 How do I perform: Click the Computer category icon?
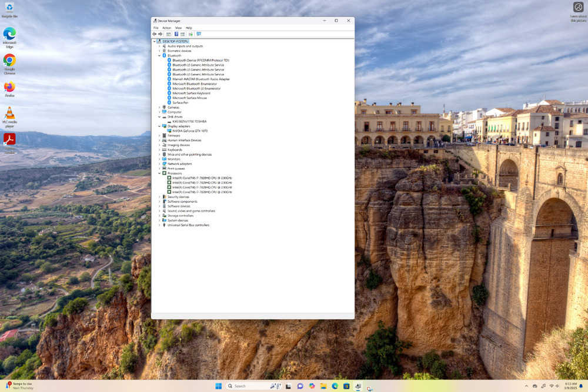[164, 112]
